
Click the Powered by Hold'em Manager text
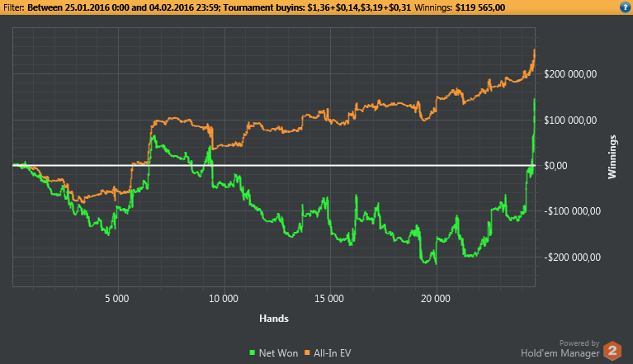[560, 349]
